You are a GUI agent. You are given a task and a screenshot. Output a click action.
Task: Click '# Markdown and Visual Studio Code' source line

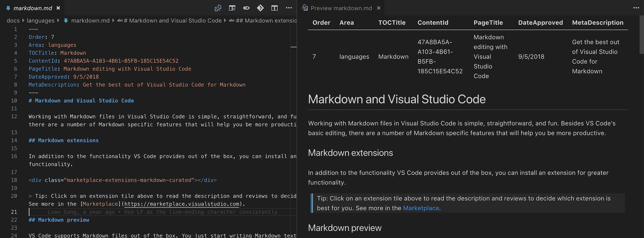[x=81, y=101]
